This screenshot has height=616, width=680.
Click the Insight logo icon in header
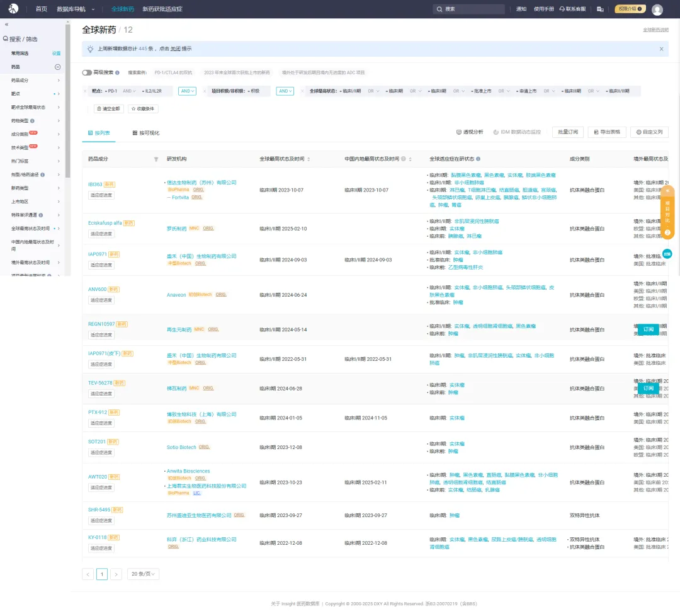click(13, 9)
